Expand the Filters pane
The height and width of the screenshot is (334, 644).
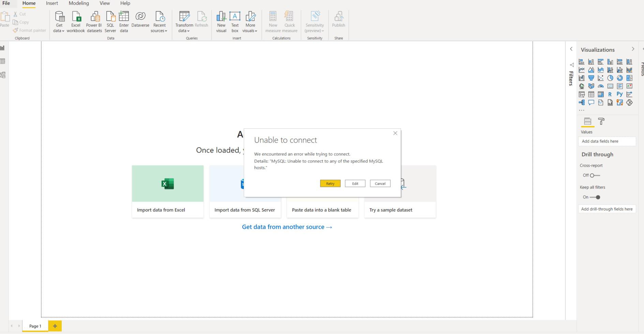571,49
